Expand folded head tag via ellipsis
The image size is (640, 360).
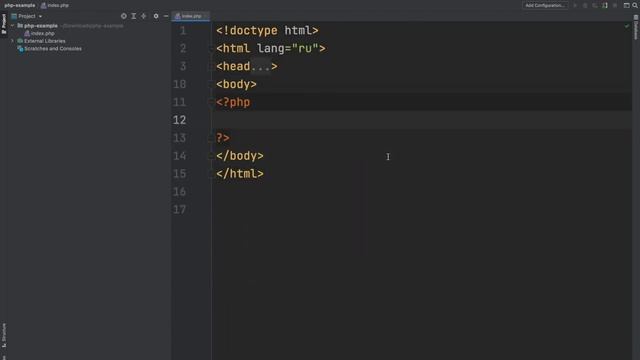click(260, 67)
